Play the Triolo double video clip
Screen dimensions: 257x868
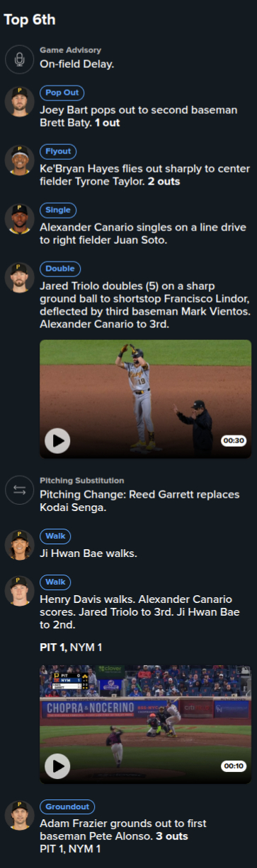pos(57,442)
